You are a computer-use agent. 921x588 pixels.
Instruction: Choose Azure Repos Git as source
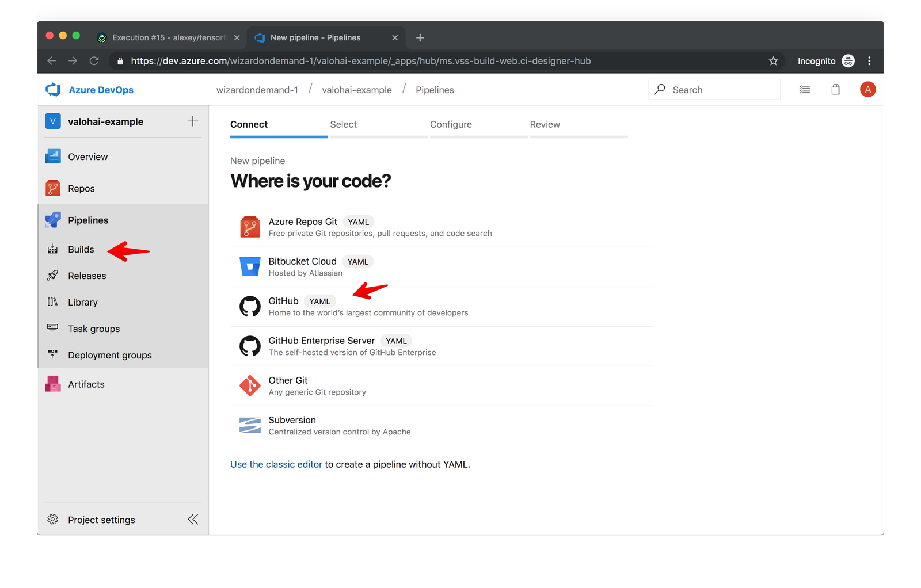(x=442, y=227)
